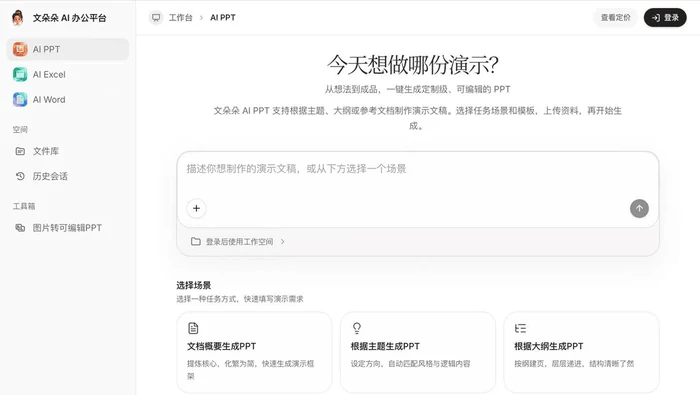Click the 选择场景 heading
This screenshot has height=395, width=700.
coord(193,285)
